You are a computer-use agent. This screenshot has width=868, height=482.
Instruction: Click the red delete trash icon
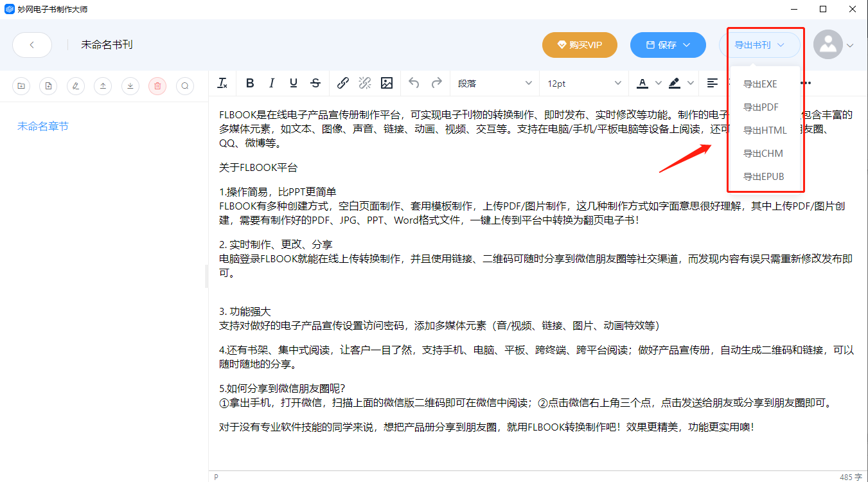pyautogui.click(x=157, y=85)
